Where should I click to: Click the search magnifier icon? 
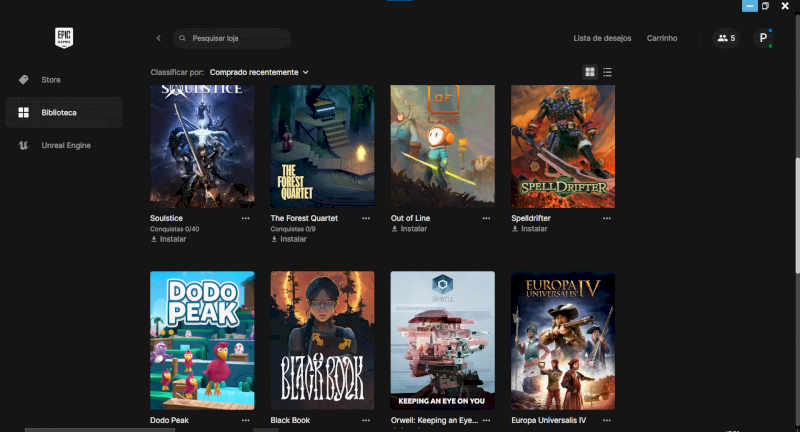click(x=182, y=38)
